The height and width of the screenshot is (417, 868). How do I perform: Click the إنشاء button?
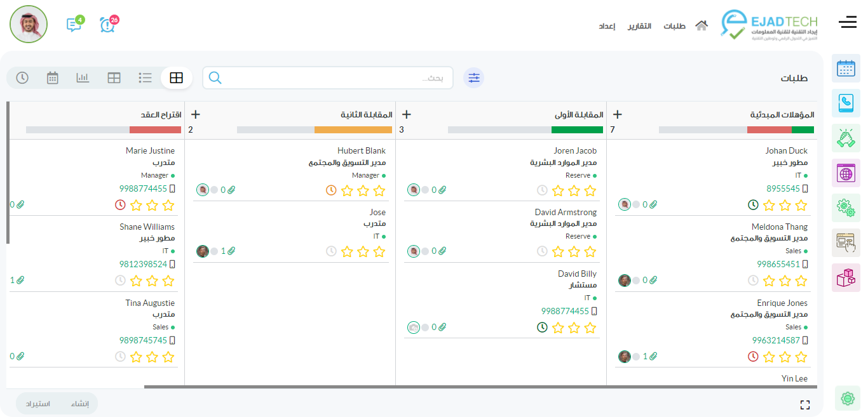(80, 404)
